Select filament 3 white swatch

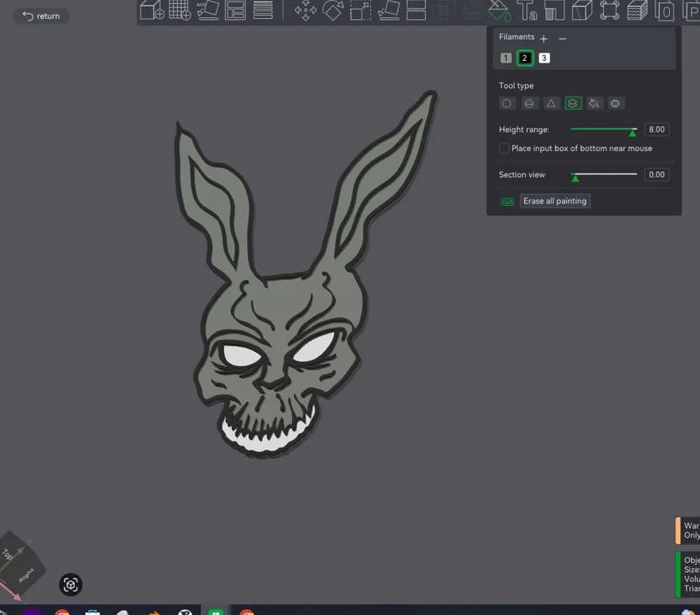(x=544, y=58)
